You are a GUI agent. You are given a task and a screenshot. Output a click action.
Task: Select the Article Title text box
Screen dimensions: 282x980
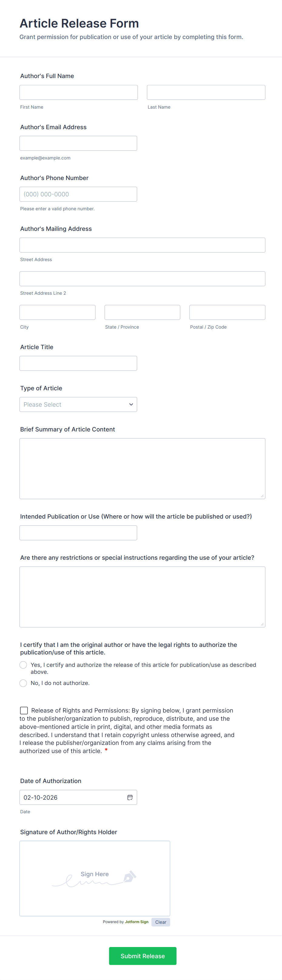[78, 363]
